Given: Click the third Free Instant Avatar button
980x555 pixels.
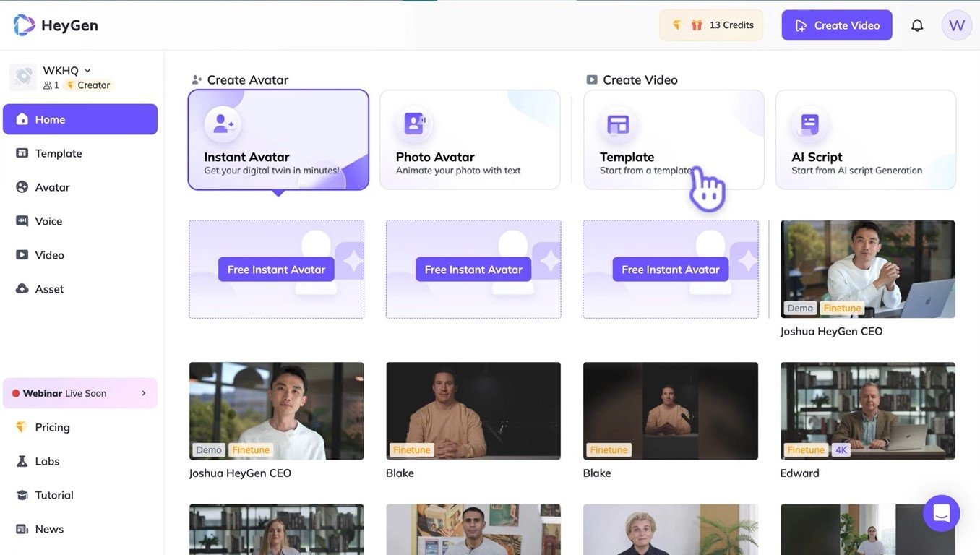Looking at the screenshot, I should (671, 270).
